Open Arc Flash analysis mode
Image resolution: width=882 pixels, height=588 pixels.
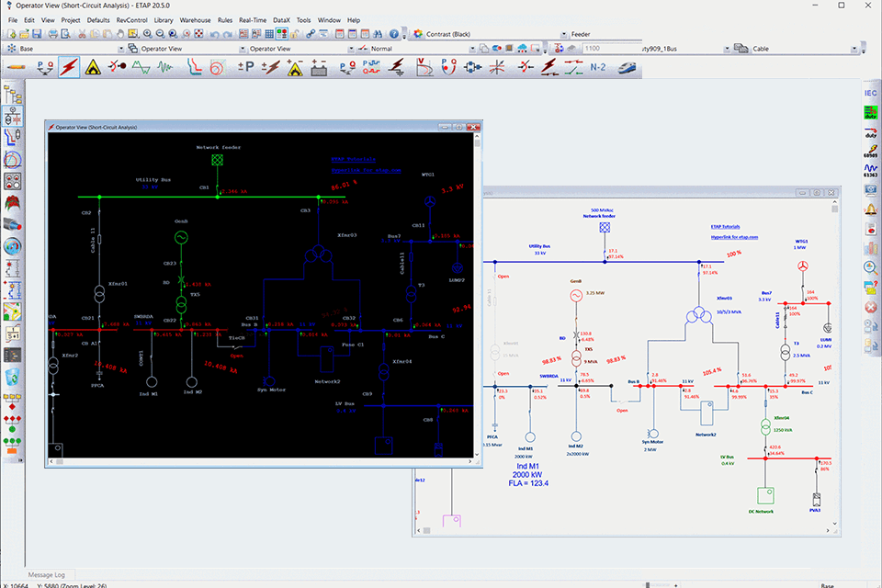(x=93, y=67)
